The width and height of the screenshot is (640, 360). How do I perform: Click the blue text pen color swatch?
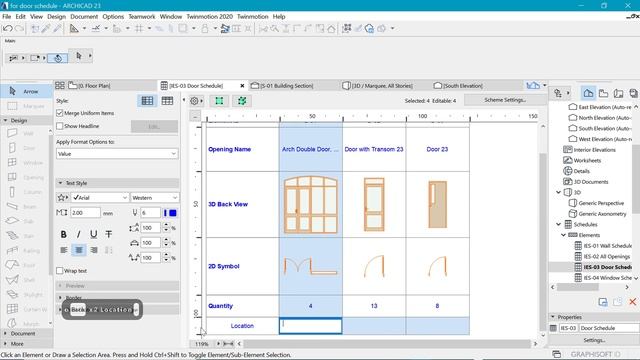(x=173, y=213)
